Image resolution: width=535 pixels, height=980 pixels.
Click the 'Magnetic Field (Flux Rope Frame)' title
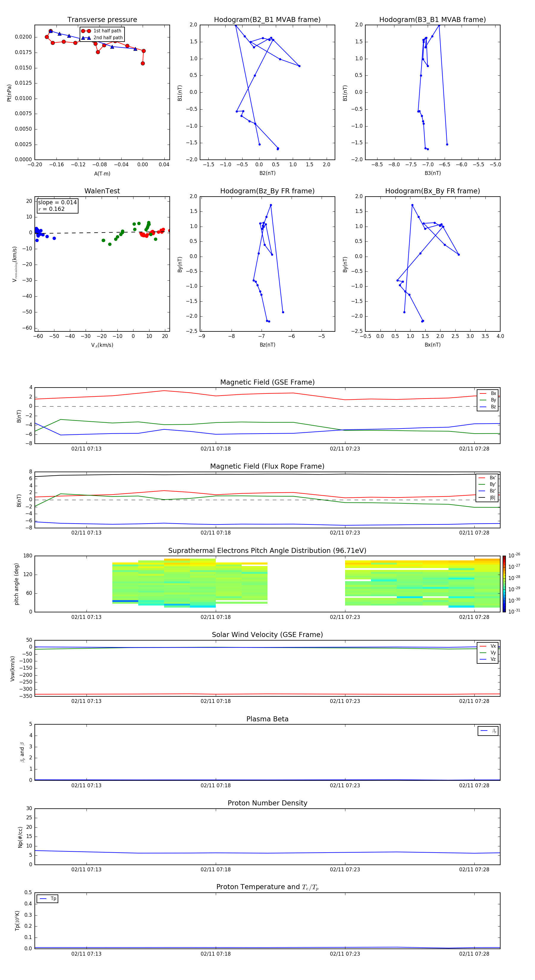tap(267, 467)
